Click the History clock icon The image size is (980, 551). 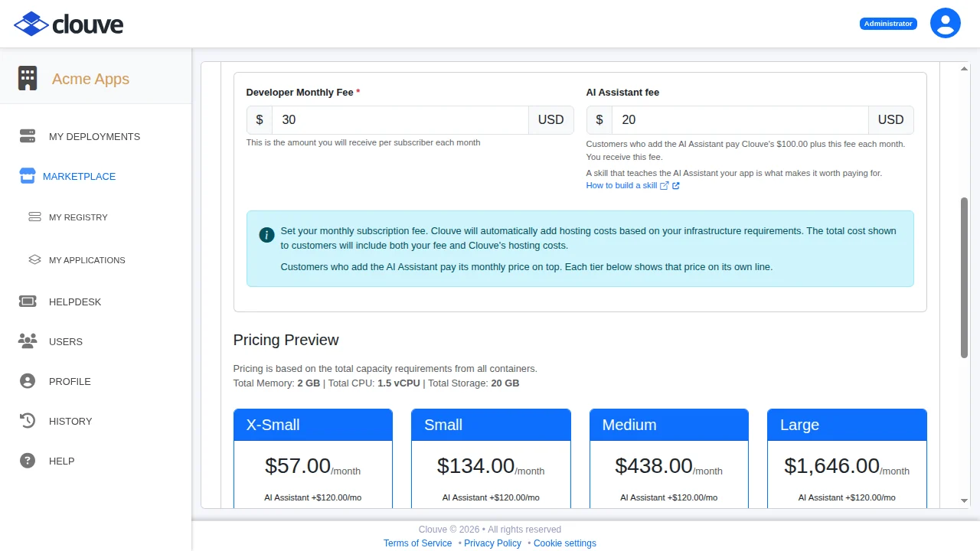(28, 421)
